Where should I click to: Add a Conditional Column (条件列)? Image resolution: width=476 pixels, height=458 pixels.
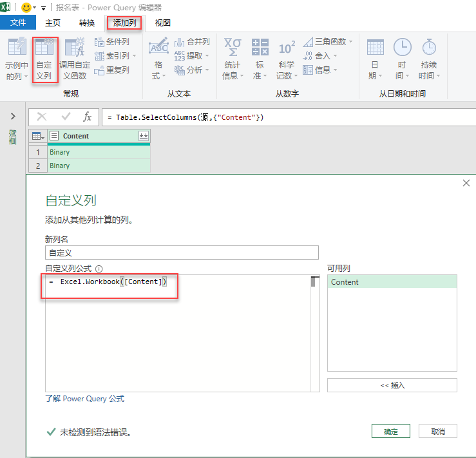111,42
